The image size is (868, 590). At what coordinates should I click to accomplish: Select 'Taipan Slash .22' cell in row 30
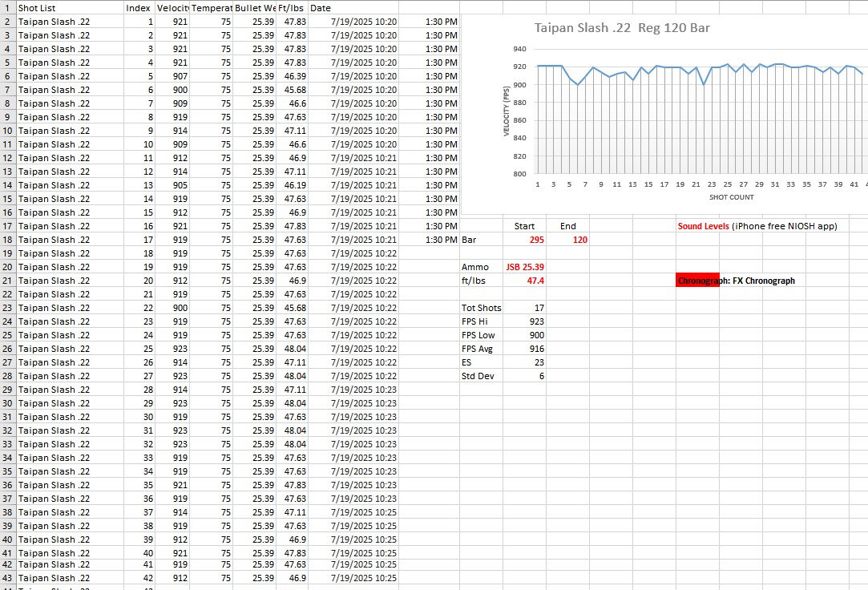click(x=70, y=403)
